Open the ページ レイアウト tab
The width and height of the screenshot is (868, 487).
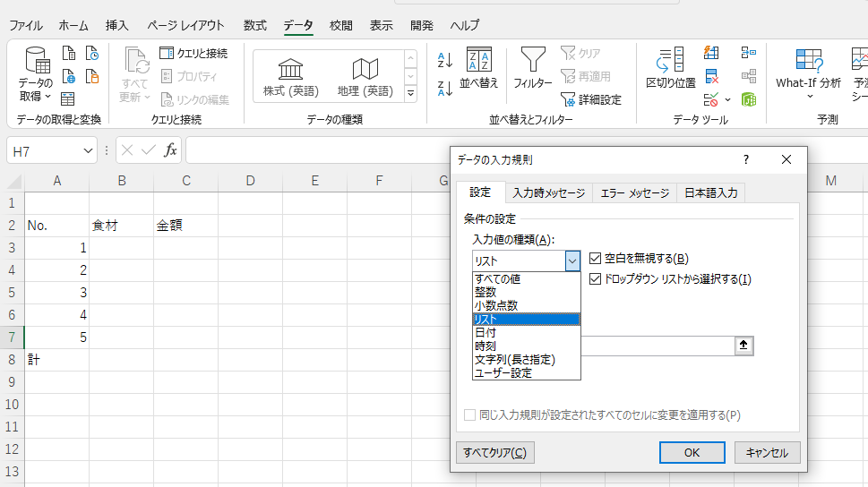pos(186,25)
